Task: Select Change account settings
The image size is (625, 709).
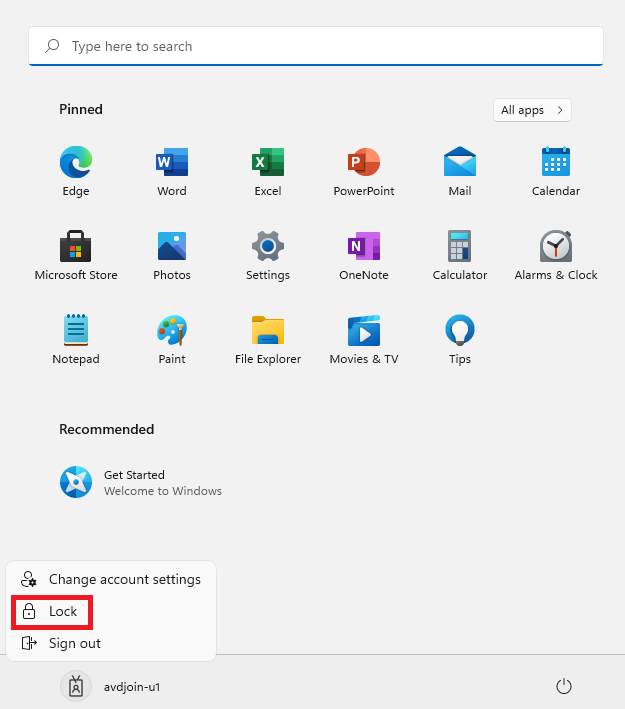Action: pyautogui.click(x=111, y=579)
